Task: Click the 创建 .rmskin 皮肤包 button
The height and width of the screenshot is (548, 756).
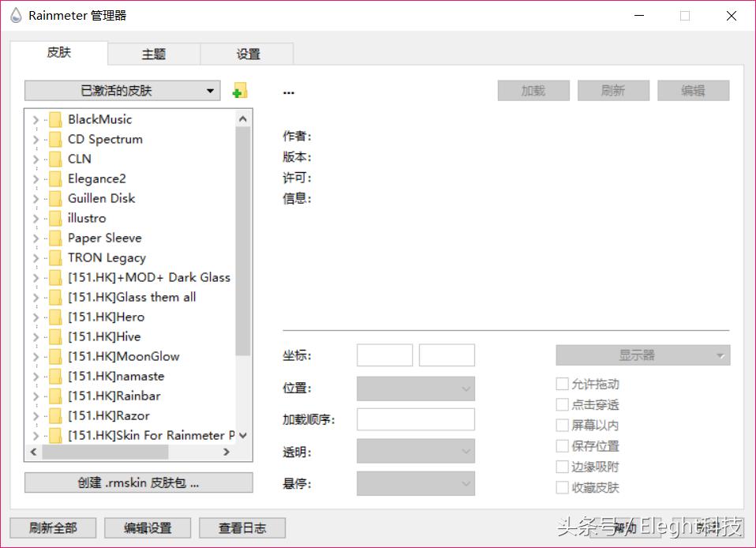Action: pos(138,482)
